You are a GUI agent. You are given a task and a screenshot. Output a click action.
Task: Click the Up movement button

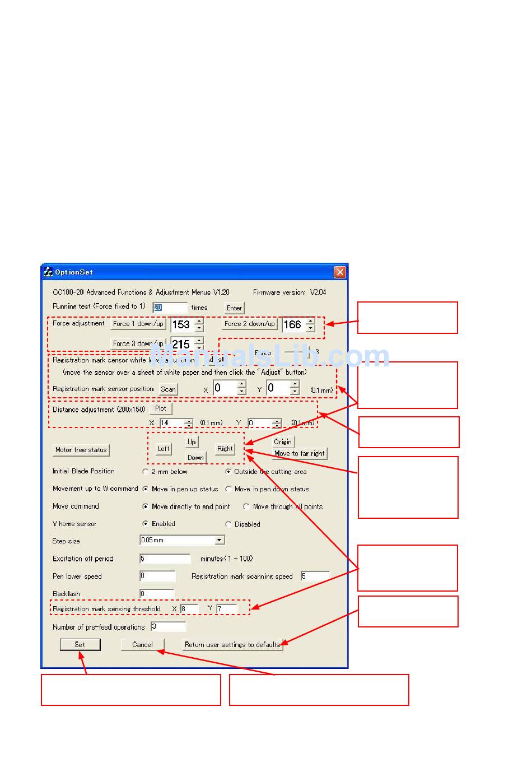coord(192,441)
